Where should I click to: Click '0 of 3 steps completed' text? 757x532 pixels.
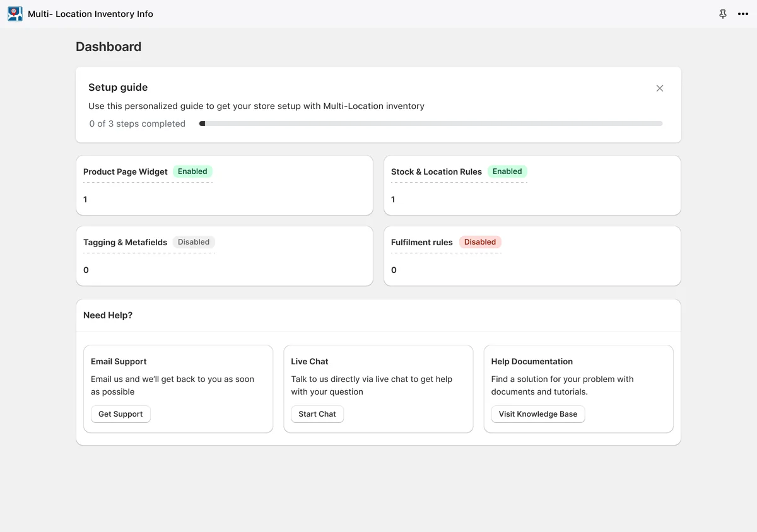[x=138, y=124]
